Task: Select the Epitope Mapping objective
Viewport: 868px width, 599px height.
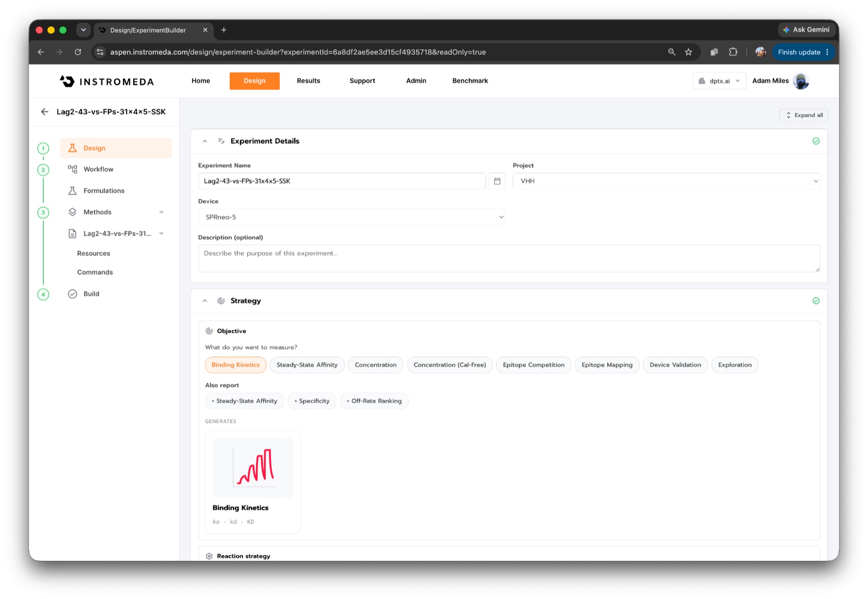Action: 607,365
